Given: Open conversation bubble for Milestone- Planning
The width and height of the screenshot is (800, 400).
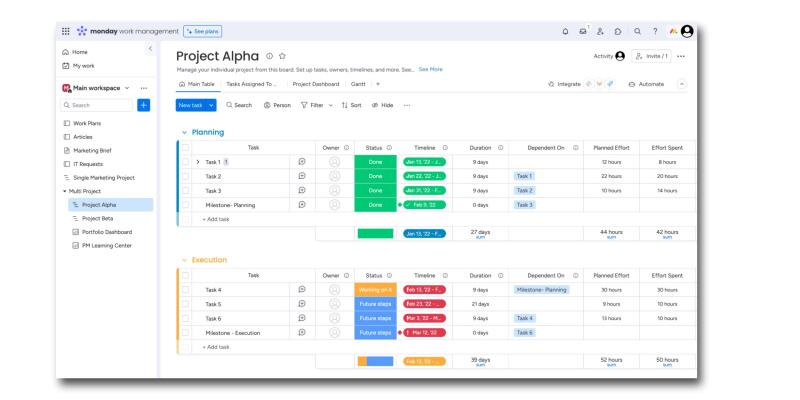Looking at the screenshot, I should point(302,205).
